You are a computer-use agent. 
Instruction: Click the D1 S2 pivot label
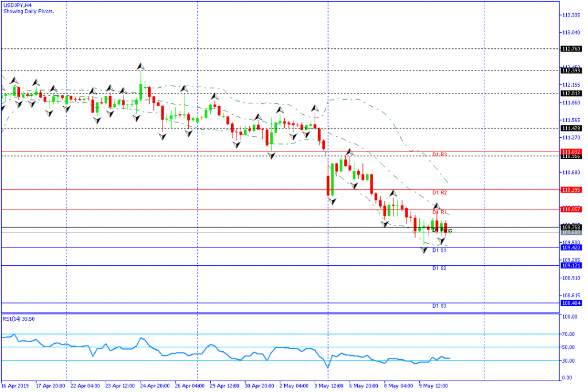click(439, 269)
